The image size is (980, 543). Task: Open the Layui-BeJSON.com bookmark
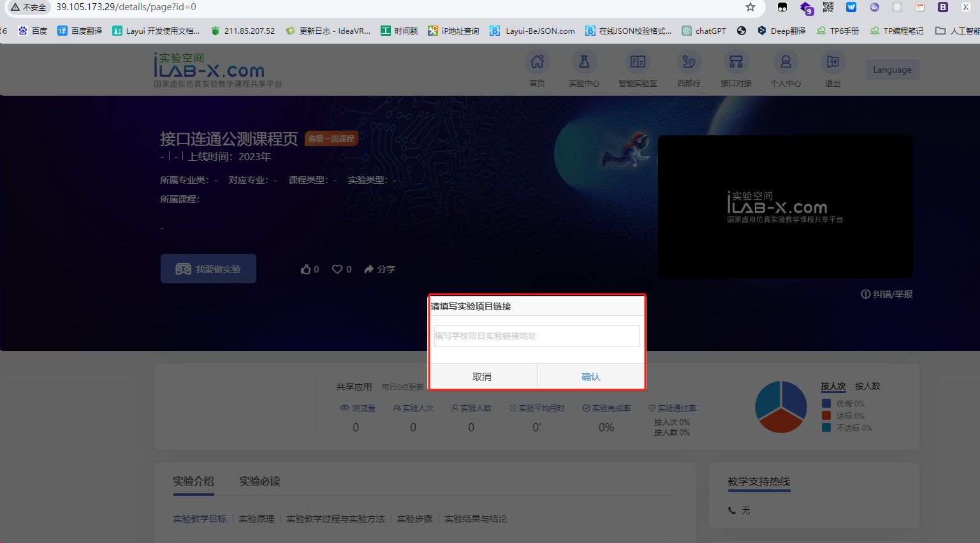(532, 31)
